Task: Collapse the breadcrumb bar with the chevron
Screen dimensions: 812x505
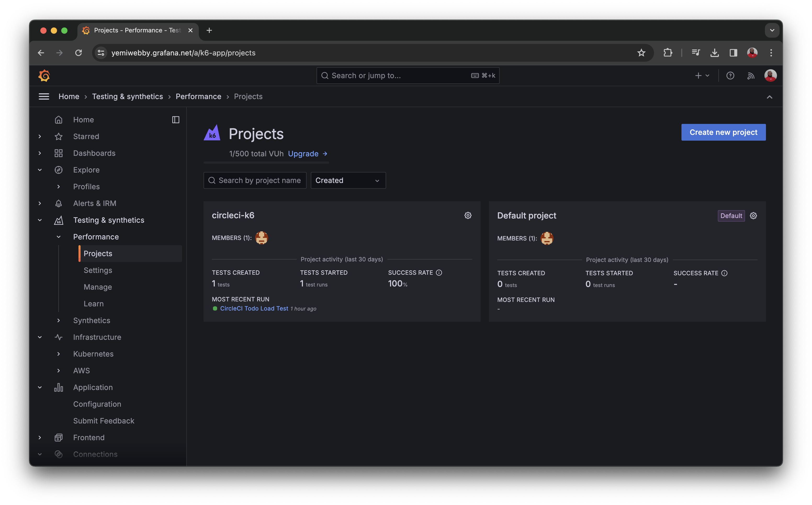Action: coord(770,97)
